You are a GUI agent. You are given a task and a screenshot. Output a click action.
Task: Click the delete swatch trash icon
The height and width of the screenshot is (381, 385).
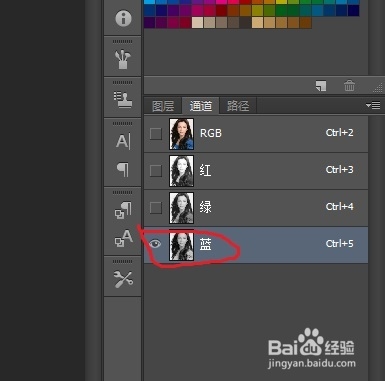click(x=349, y=85)
